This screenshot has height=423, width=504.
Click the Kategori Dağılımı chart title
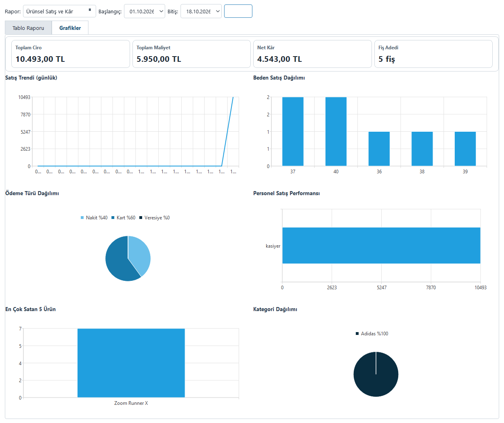[275, 309]
